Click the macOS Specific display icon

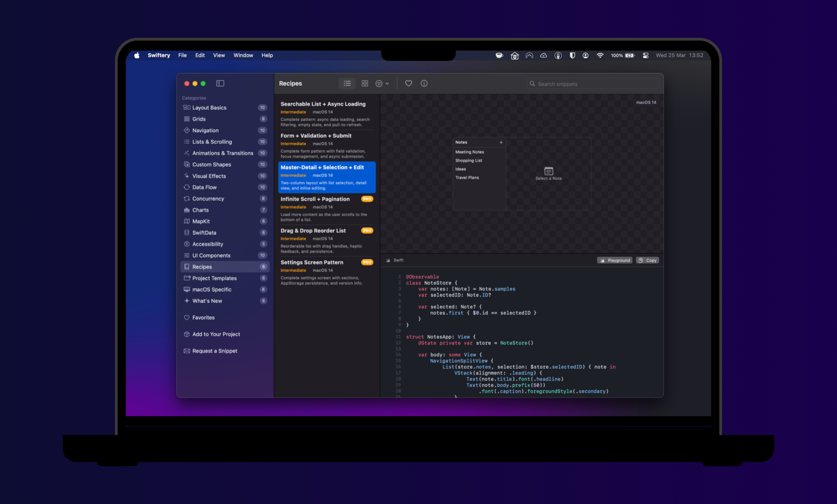coord(187,289)
